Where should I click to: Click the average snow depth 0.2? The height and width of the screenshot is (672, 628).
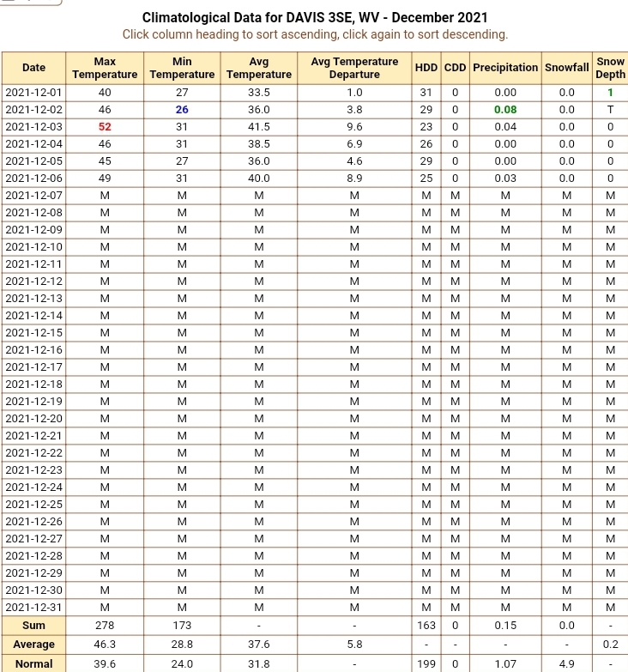point(611,645)
